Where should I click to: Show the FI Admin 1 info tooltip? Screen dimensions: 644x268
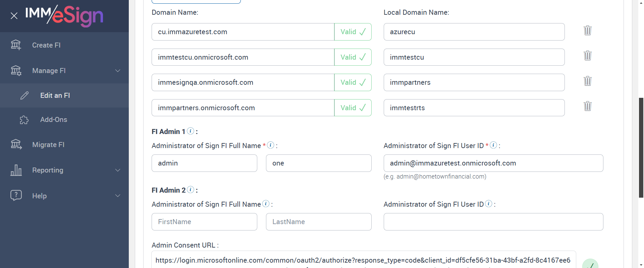(191, 131)
